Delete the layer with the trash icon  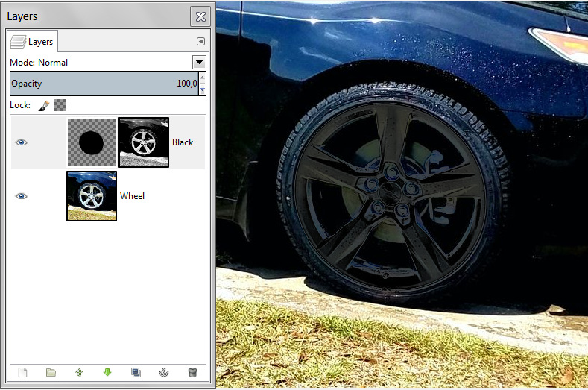(x=192, y=372)
